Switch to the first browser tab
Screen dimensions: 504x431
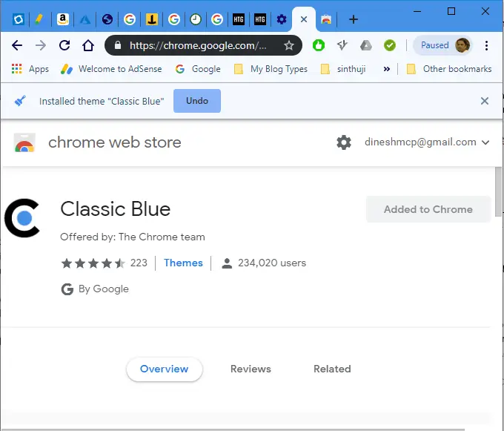pyautogui.click(x=19, y=19)
